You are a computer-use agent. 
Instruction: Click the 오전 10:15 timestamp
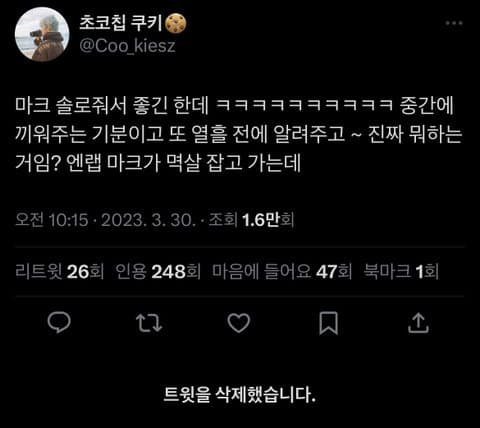coord(52,220)
